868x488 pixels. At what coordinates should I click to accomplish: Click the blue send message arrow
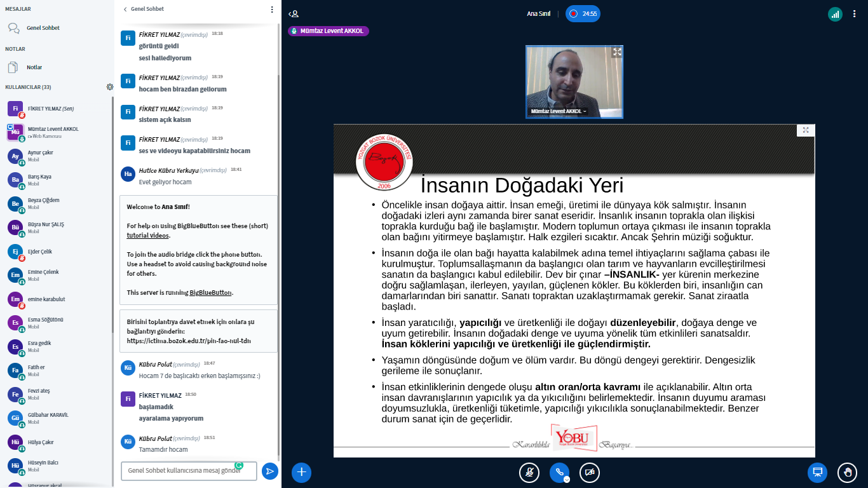270,471
